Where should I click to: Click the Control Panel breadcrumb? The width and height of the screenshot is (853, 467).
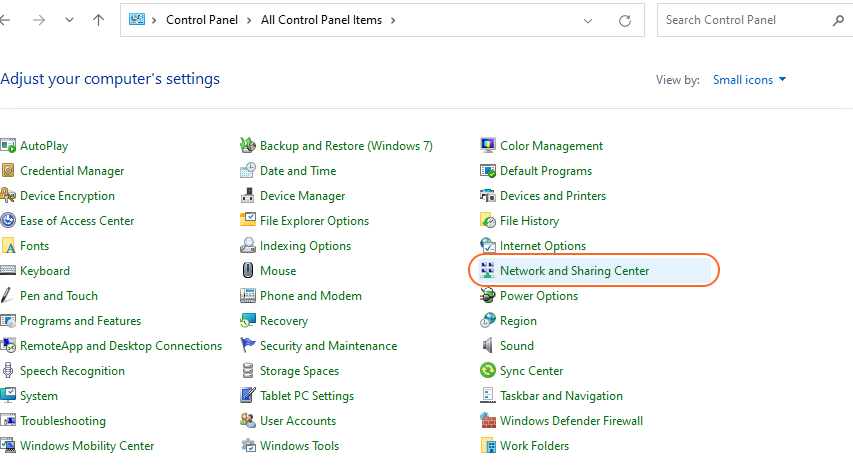pos(202,20)
